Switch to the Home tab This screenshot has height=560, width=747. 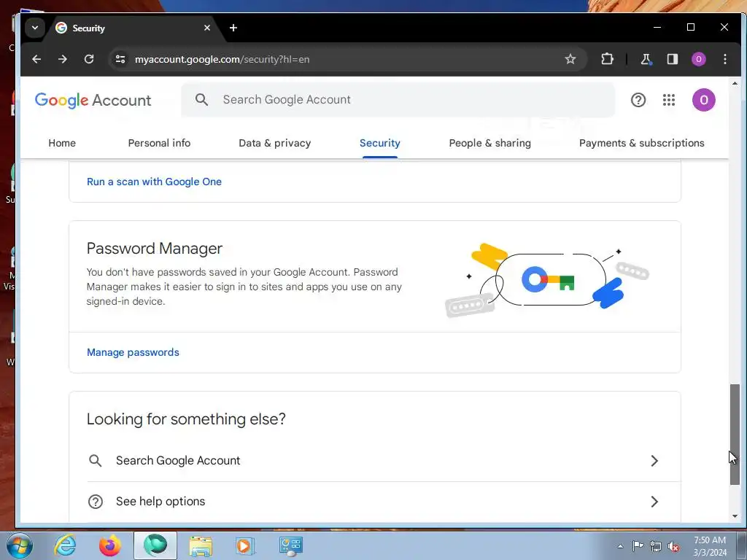(x=62, y=143)
